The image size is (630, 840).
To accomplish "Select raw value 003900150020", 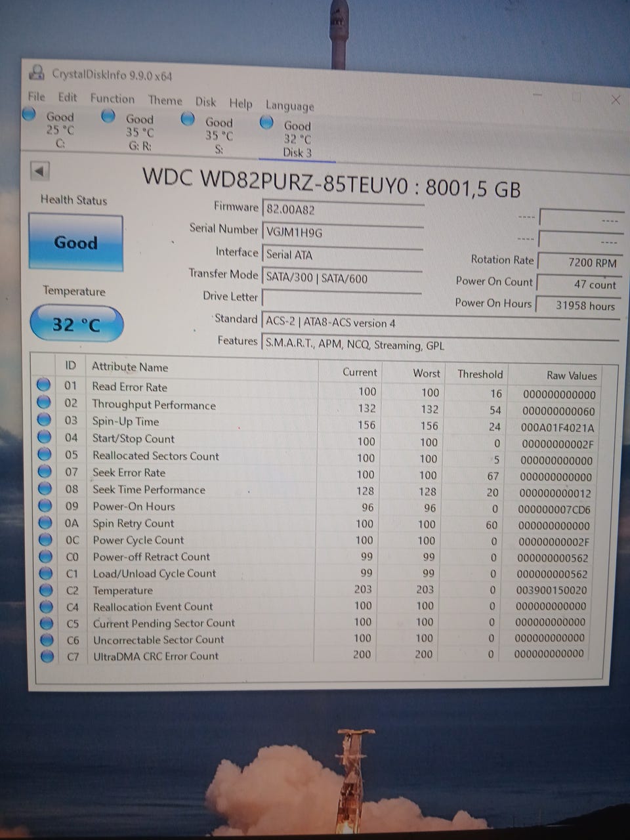I will pos(552,590).
